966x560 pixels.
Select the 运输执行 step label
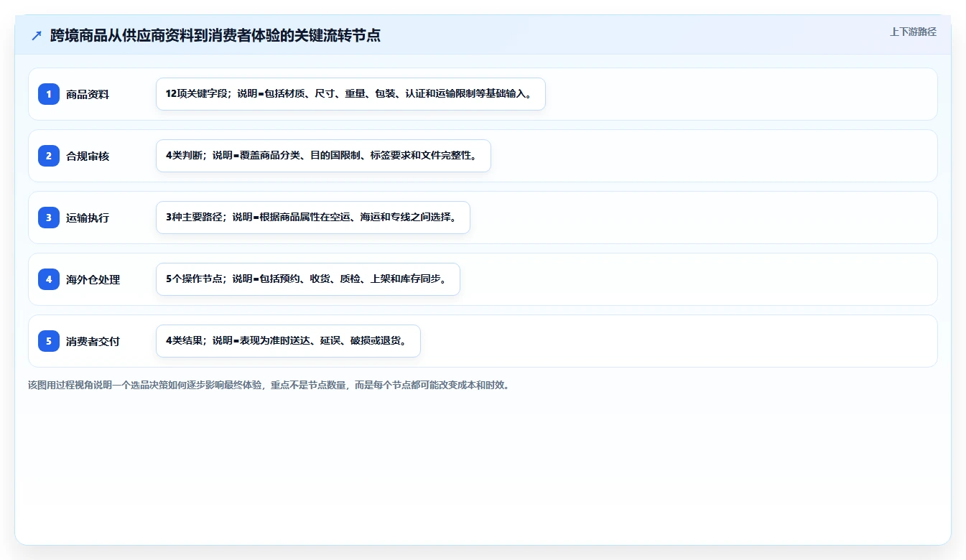88,218
